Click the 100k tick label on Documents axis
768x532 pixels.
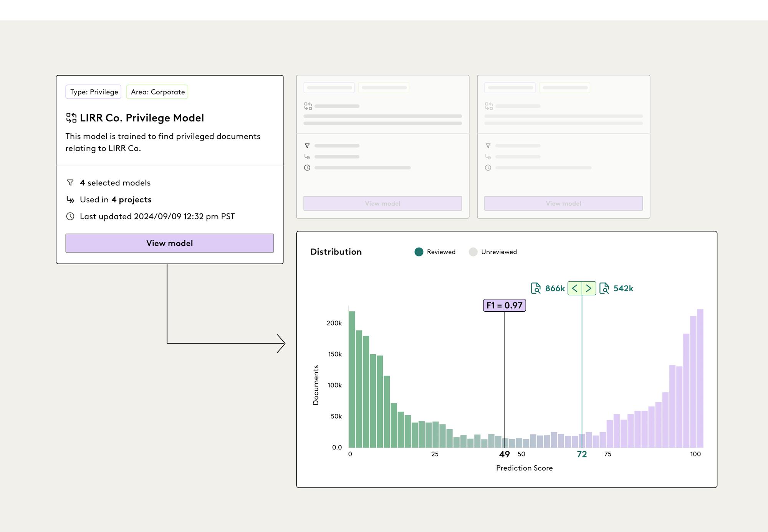[x=334, y=385]
